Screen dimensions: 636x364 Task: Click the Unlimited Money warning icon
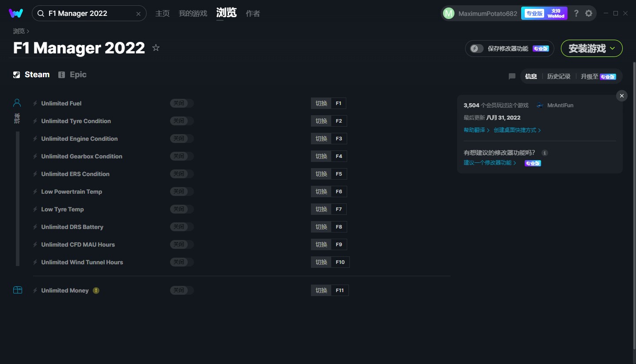[96, 290]
